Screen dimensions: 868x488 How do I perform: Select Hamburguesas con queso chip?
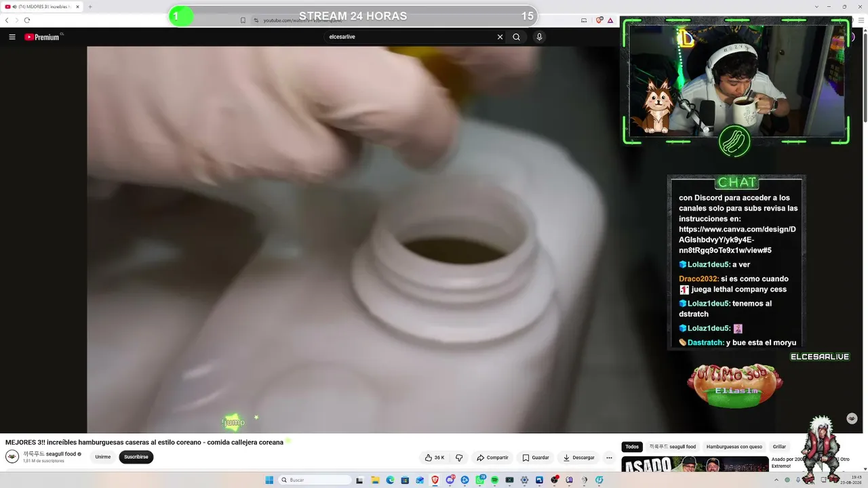point(734,447)
